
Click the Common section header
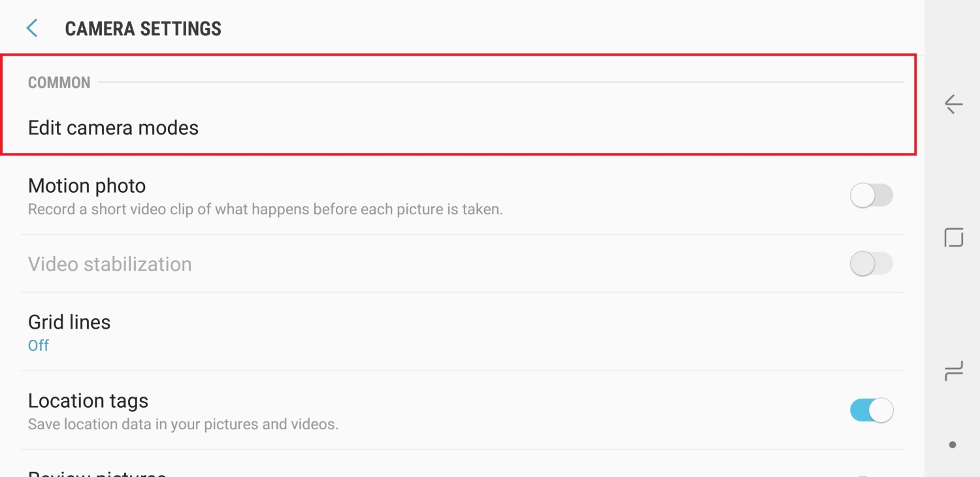(59, 83)
